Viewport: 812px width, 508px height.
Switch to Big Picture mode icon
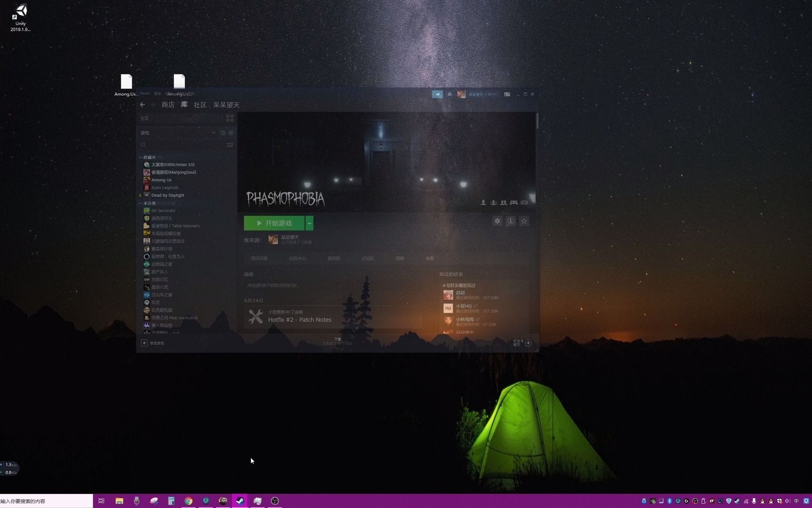pos(507,94)
